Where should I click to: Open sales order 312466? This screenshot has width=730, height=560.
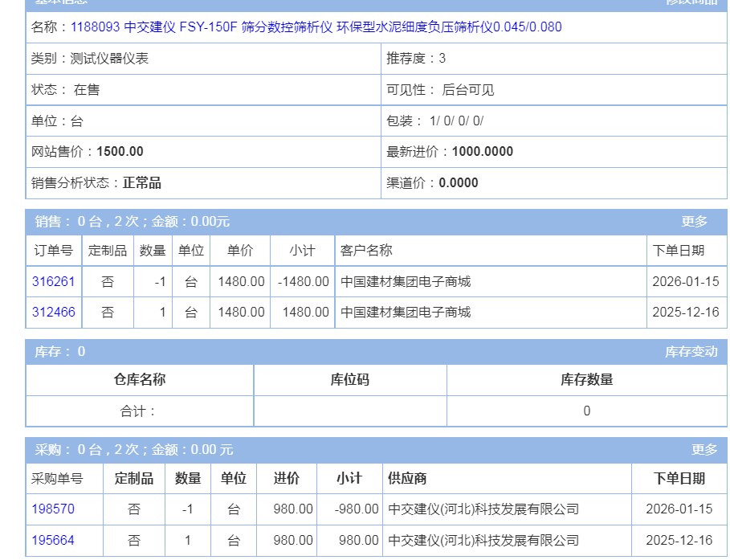tap(53, 313)
